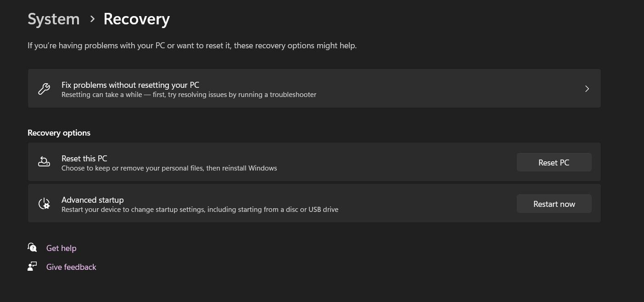Click the Give feedback person icon
Viewport: 644px width, 302px height.
32,267
